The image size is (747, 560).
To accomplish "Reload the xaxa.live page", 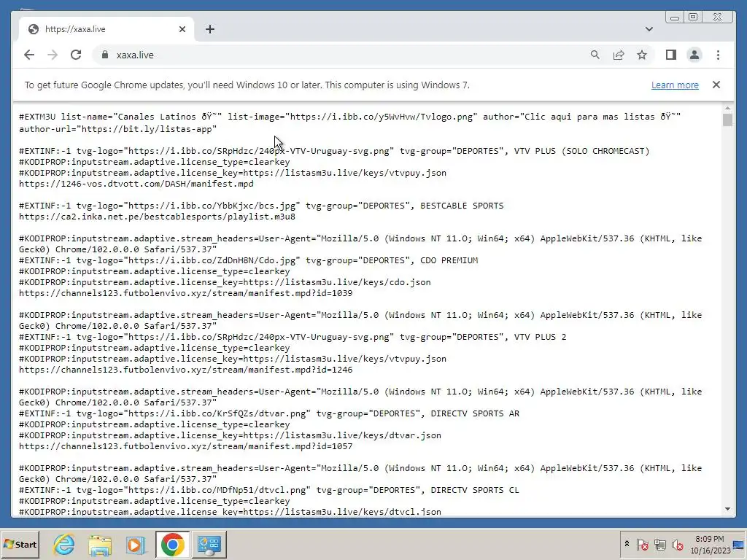I will (76, 55).
